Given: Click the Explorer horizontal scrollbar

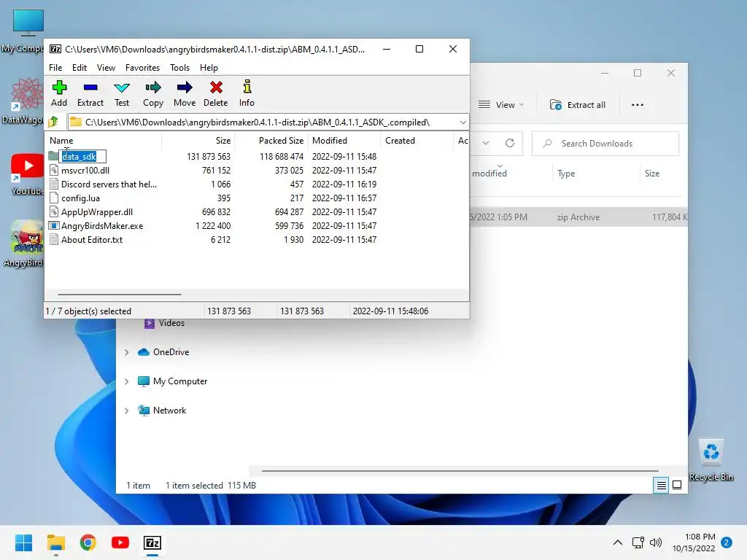Looking at the screenshot, I should [x=460, y=471].
